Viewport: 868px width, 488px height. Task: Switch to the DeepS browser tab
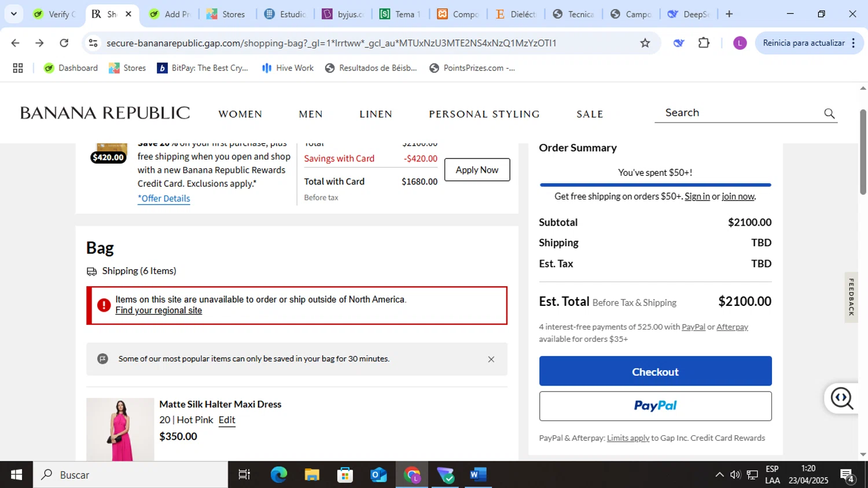point(689,14)
